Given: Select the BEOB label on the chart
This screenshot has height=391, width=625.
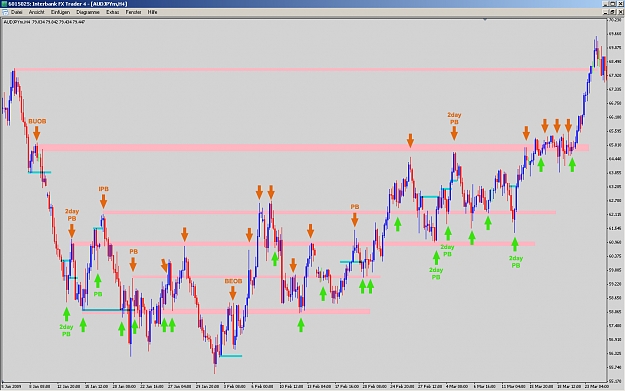Looking at the screenshot, I should pos(233,281).
